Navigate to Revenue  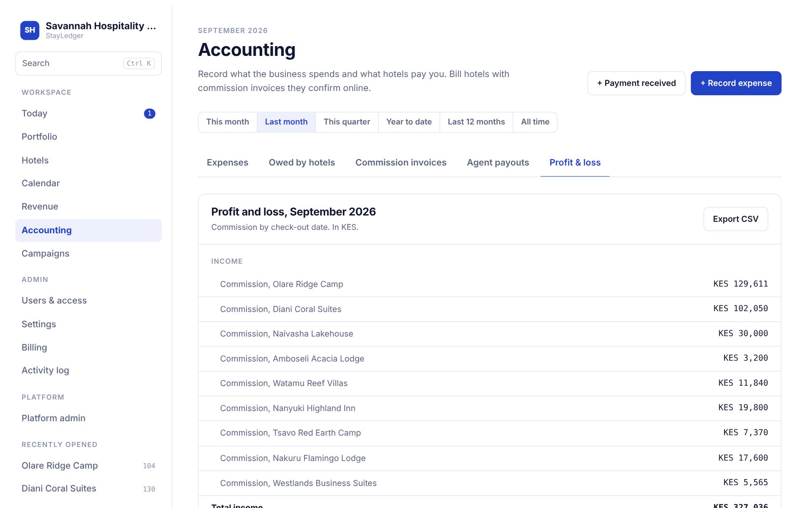click(x=88, y=207)
